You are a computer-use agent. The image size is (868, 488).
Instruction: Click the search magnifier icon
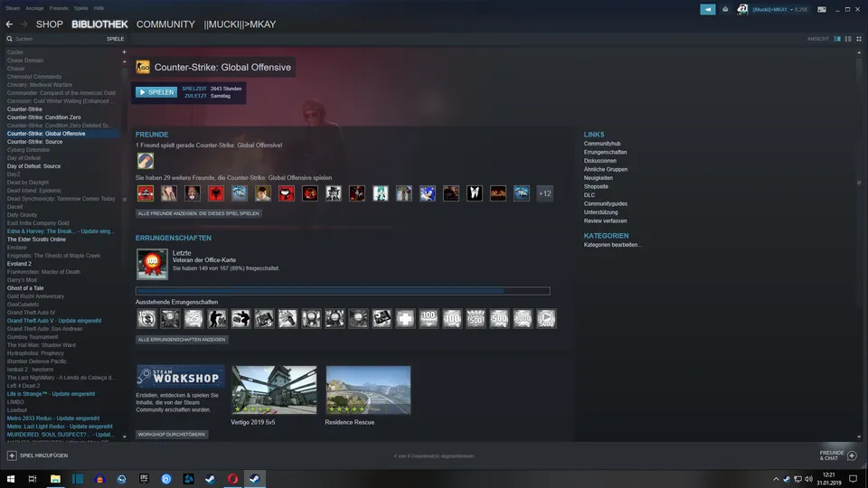pos(9,39)
